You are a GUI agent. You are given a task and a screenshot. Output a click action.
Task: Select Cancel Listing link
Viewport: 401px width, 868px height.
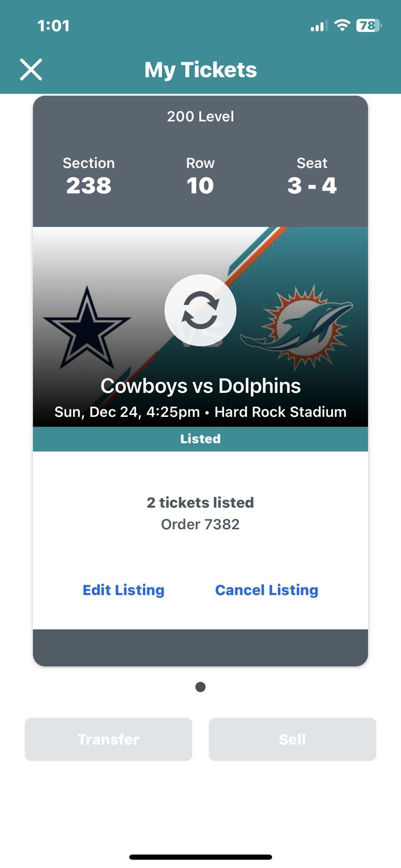pyautogui.click(x=267, y=590)
